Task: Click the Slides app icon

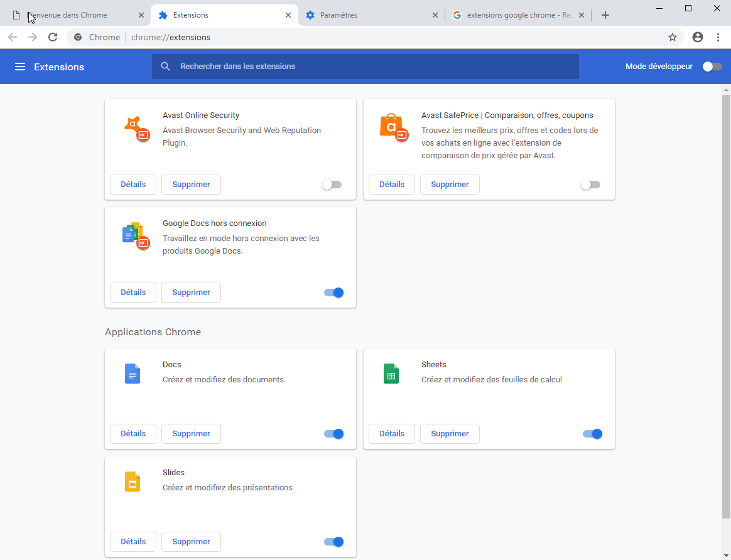Action: tap(133, 482)
